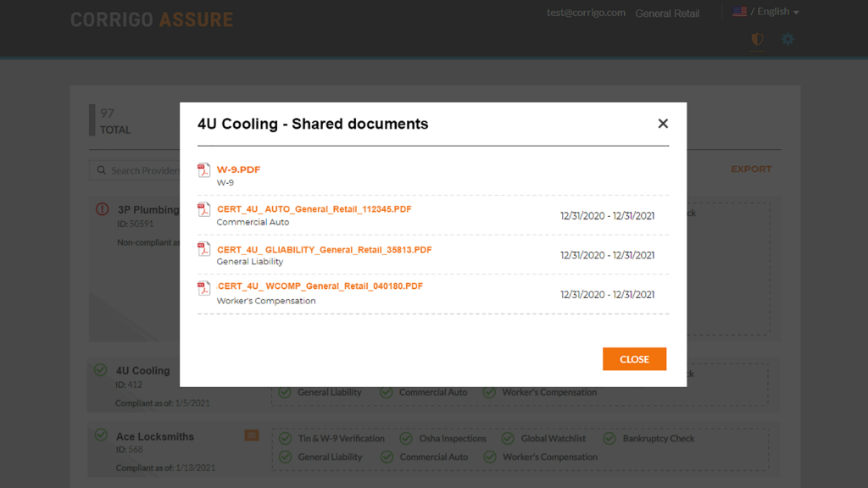The height and width of the screenshot is (488, 868).
Task: Click 4U Cooling Worker's Compensation check icon
Action: click(x=489, y=392)
